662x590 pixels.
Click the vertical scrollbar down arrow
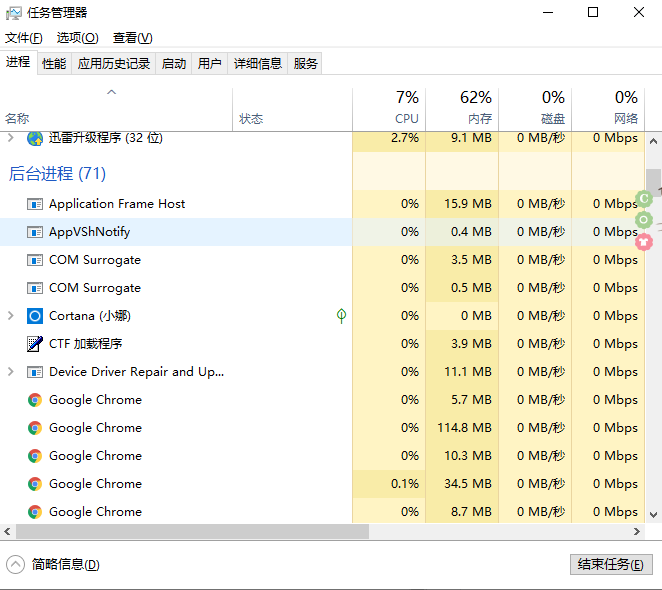653,514
